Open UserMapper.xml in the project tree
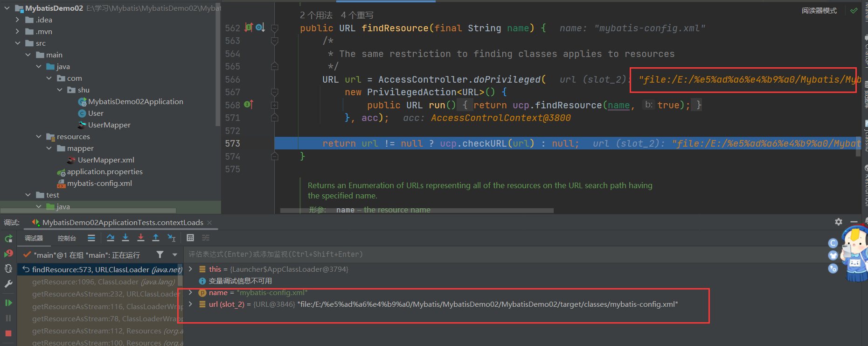The width and height of the screenshot is (868, 346). click(106, 160)
